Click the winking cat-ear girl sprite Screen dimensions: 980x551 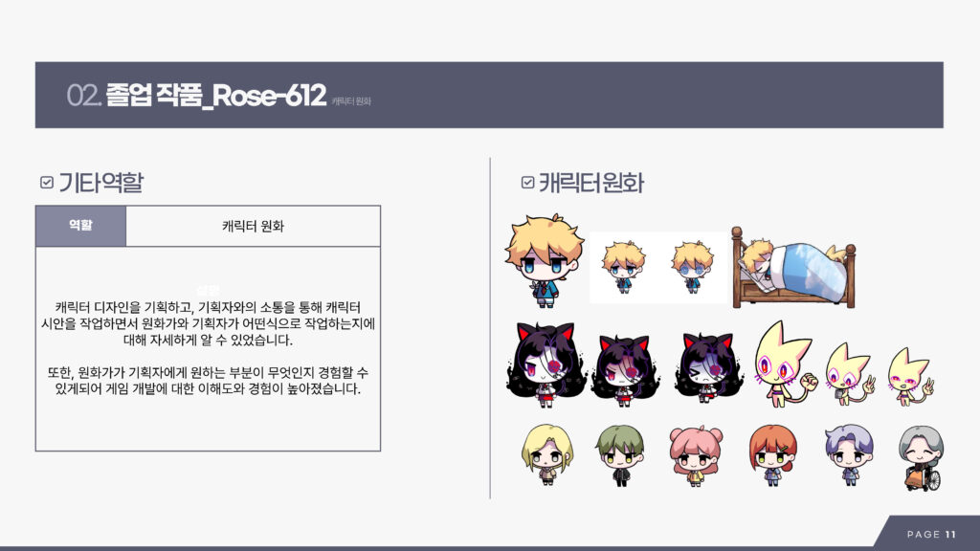pos(708,368)
